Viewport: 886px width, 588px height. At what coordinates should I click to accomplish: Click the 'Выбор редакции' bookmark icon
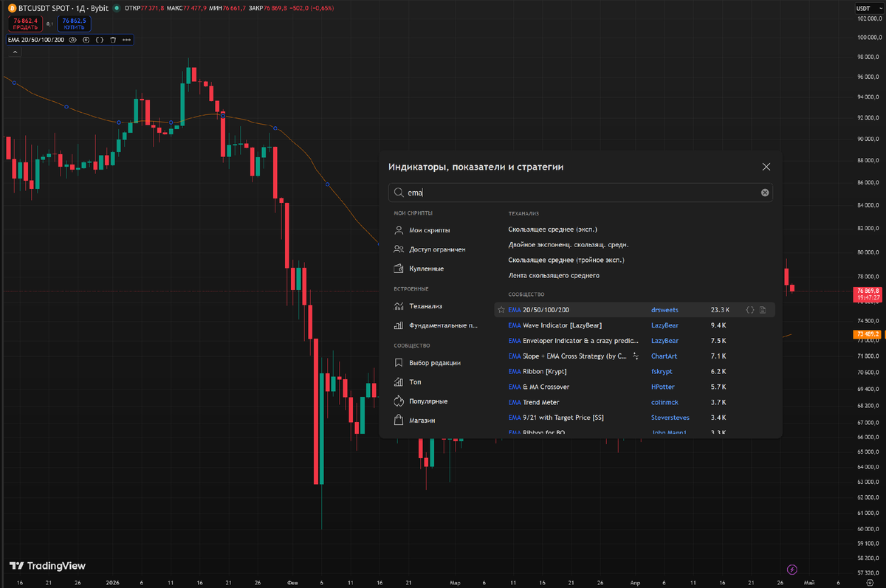tap(399, 363)
